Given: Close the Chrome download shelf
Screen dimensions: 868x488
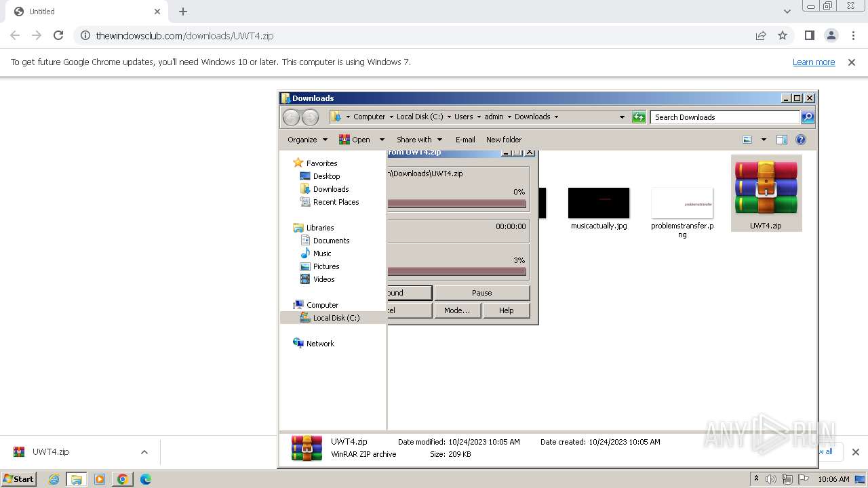Looking at the screenshot, I should [855, 452].
